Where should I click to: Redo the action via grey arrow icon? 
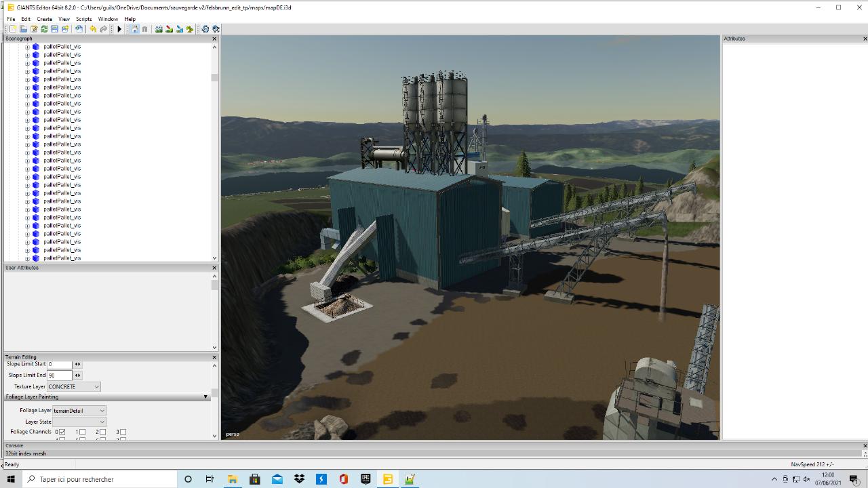[104, 29]
